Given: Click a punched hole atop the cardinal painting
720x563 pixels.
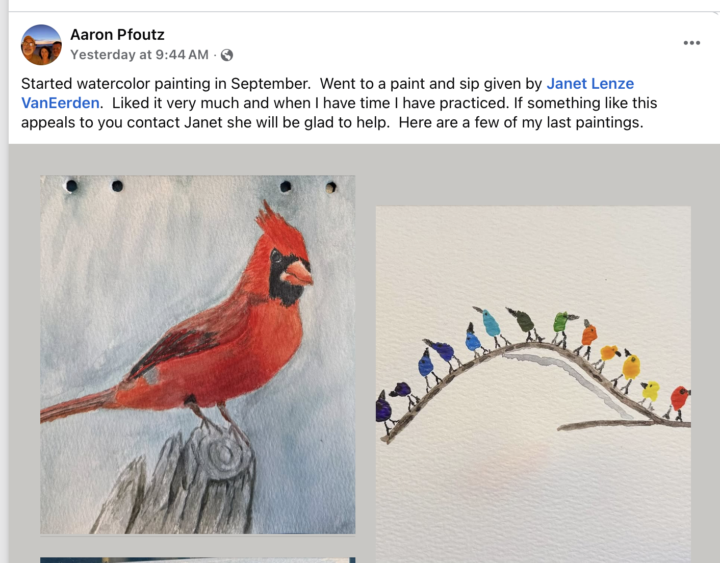Looking at the screenshot, I should click(x=71, y=186).
